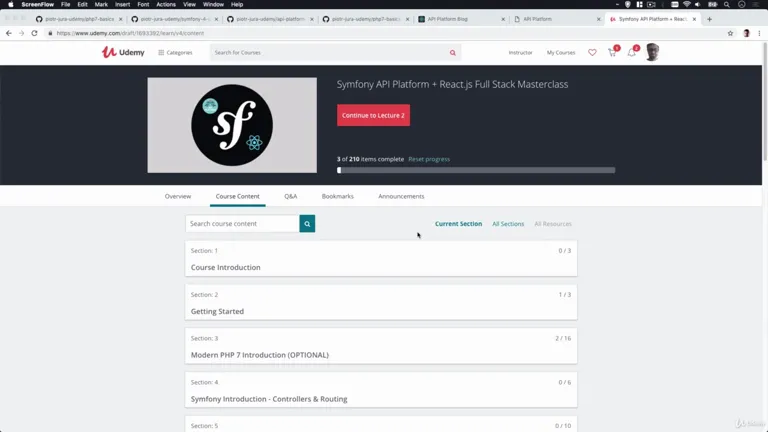Open the notifications bell icon
This screenshot has width=768, height=432.
632,52
